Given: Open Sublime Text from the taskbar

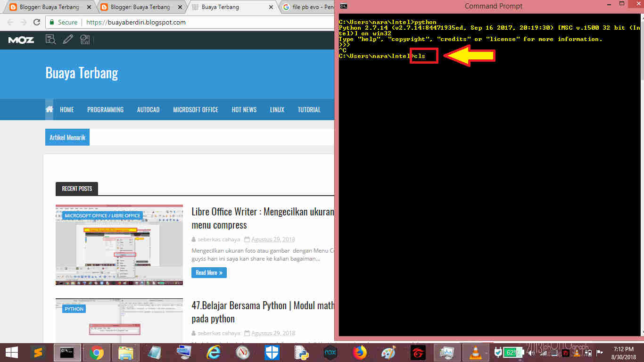Looking at the screenshot, I should point(38,352).
